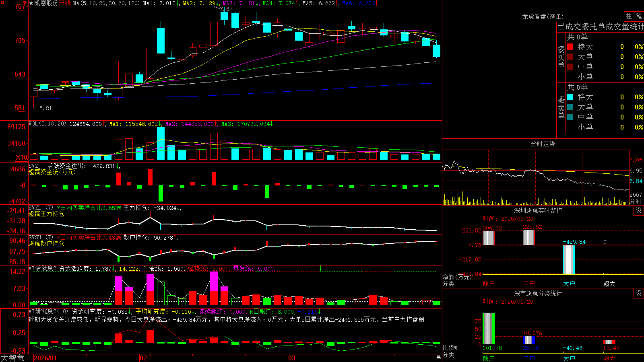
Task: Click the SVZJ indicator name
Action: pos(35,166)
